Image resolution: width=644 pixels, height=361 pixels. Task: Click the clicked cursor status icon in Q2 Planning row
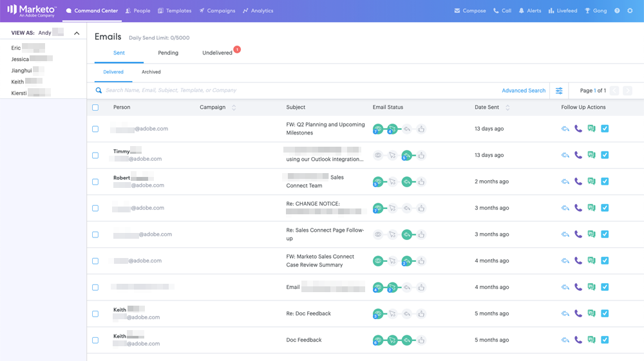pyautogui.click(x=392, y=129)
